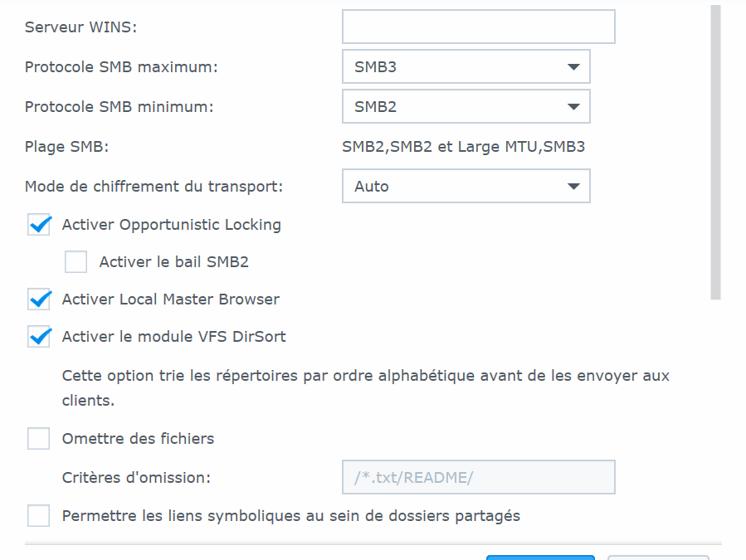Click the Plage SMB range value text
Screen dimensions: 746x560
click(463, 147)
